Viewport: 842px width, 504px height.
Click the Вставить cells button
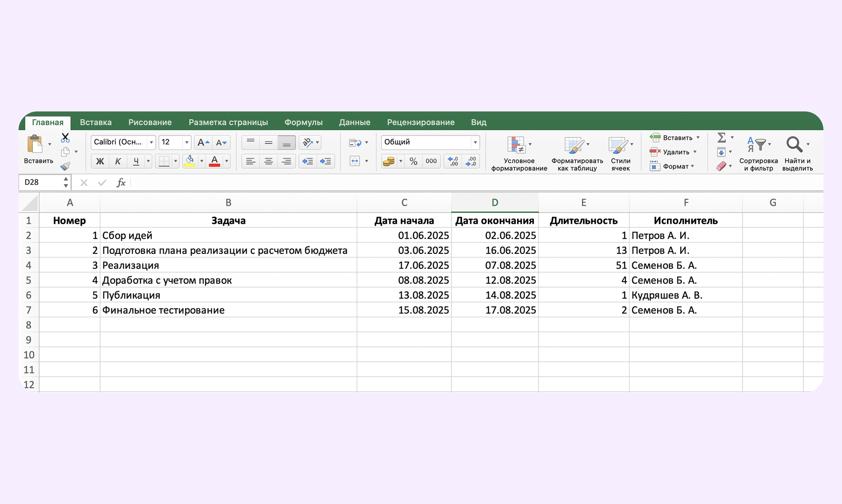671,138
